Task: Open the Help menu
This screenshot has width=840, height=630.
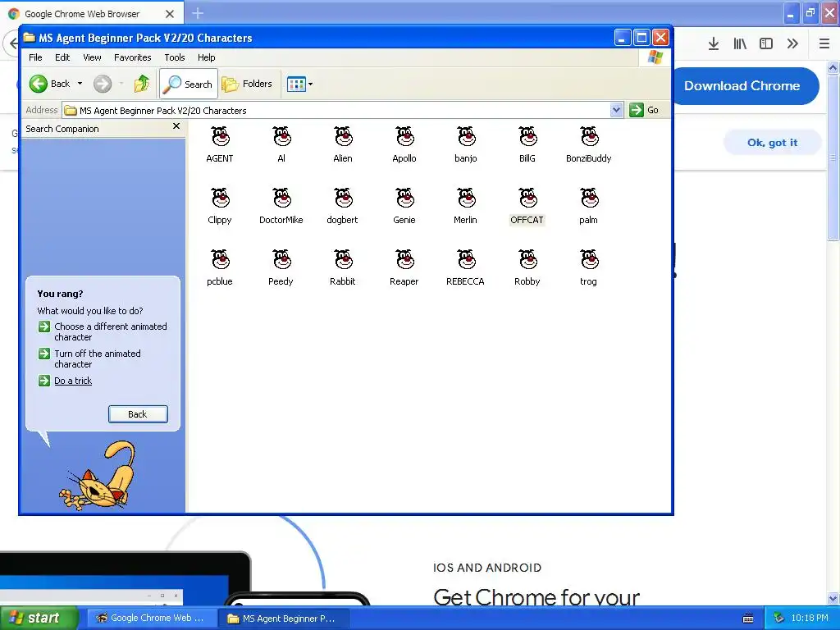Action: 206,57
